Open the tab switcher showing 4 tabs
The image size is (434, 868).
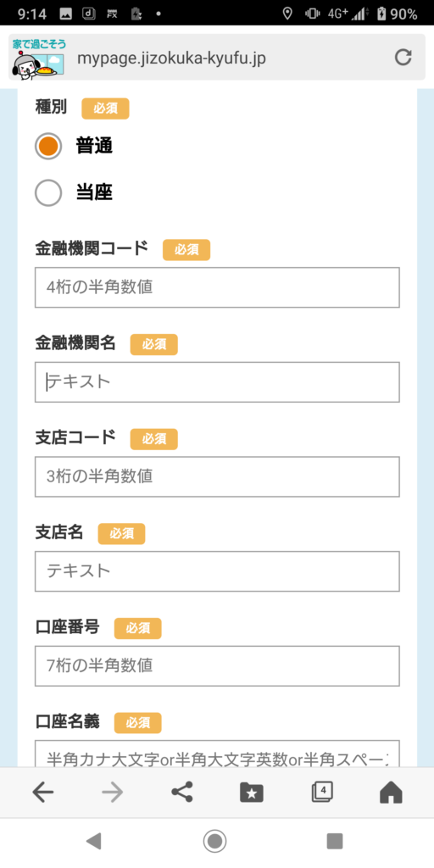tap(321, 793)
